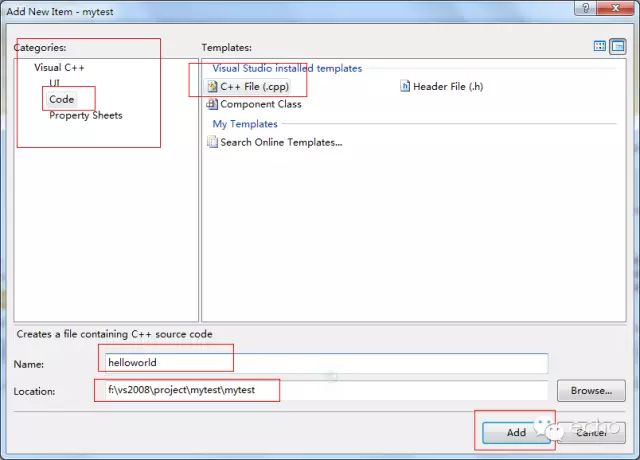Open Search Online Templates... entry

click(x=281, y=142)
